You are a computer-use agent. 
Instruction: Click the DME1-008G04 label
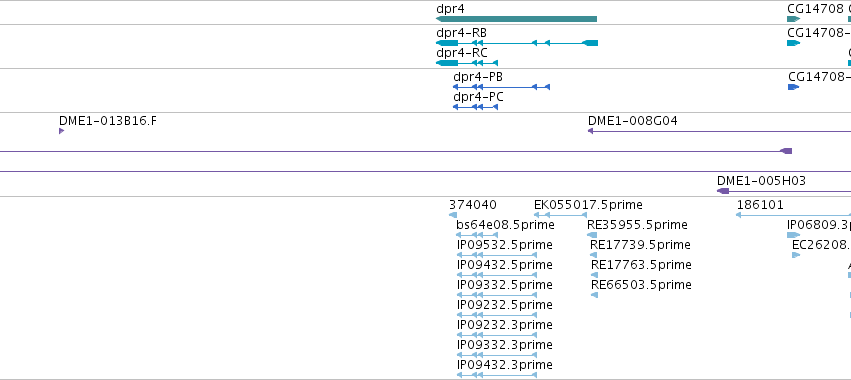633,121
